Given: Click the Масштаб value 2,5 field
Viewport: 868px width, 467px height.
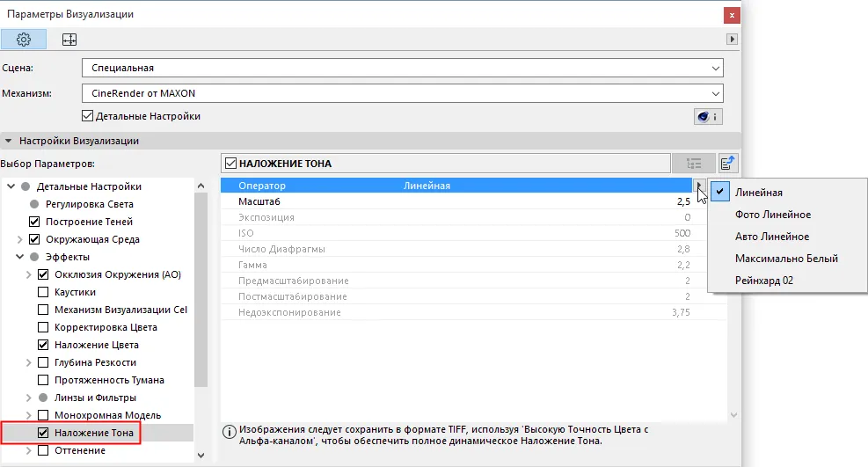Looking at the screenshot, I should [x=683, y=202].
